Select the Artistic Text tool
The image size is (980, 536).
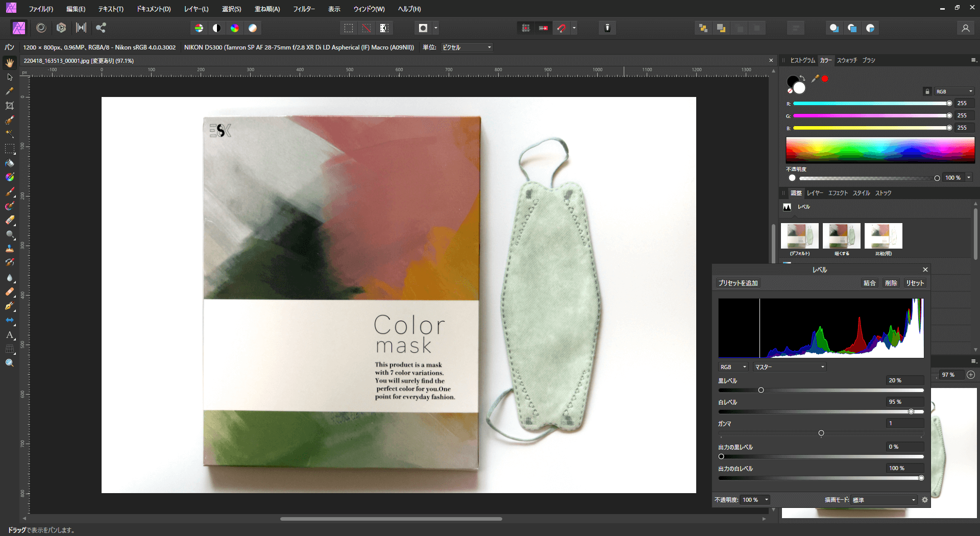pos(10,335)
